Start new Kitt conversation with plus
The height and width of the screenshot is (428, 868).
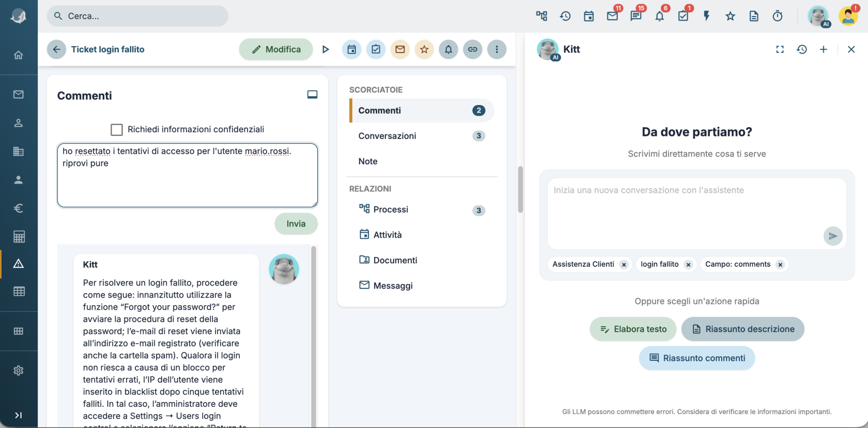click(x=824, y=50)
